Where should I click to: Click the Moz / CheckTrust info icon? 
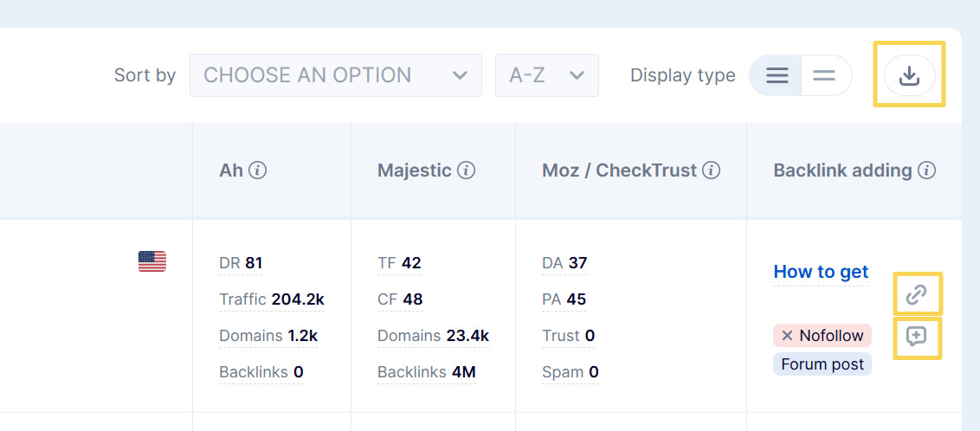[x=712, y=170]
